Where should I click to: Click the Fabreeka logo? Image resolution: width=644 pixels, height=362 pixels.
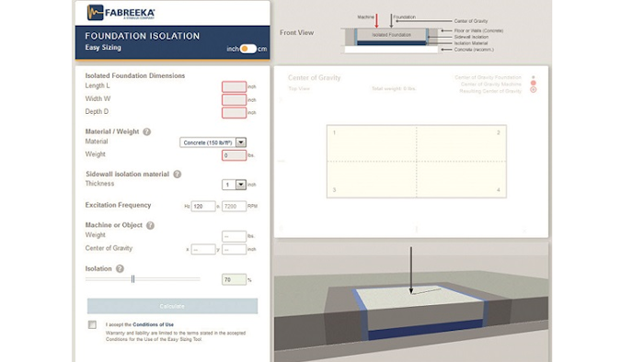(121, 13)
